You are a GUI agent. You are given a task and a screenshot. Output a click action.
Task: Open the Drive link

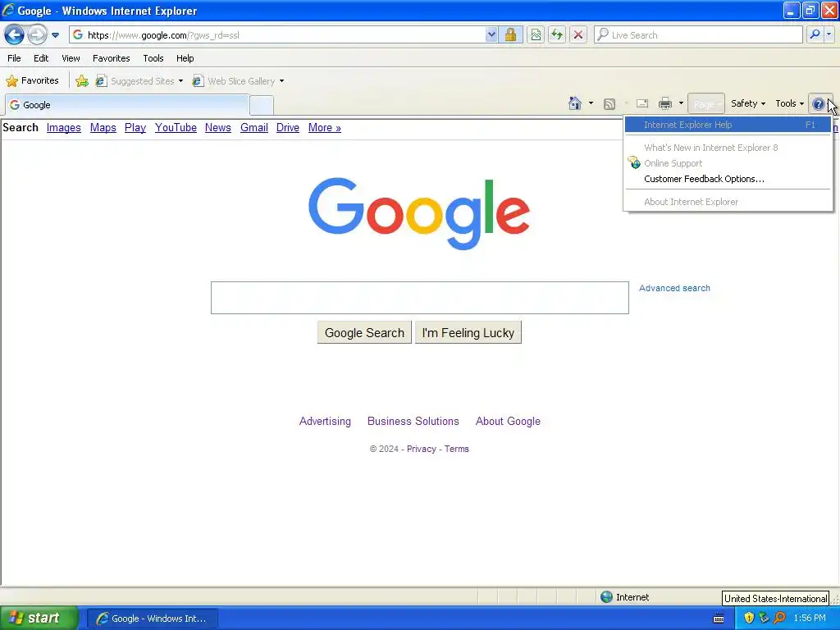[288, 127]
